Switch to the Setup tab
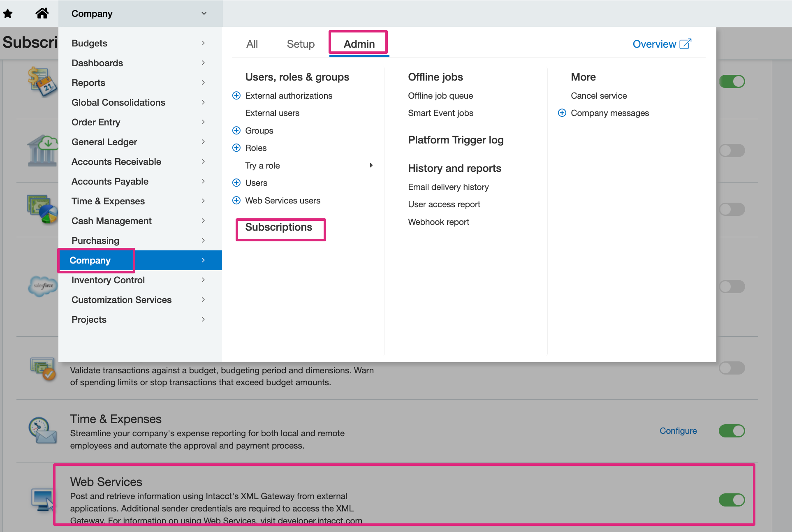This screenshot has width=792, height=532. (x=301, y=44)
